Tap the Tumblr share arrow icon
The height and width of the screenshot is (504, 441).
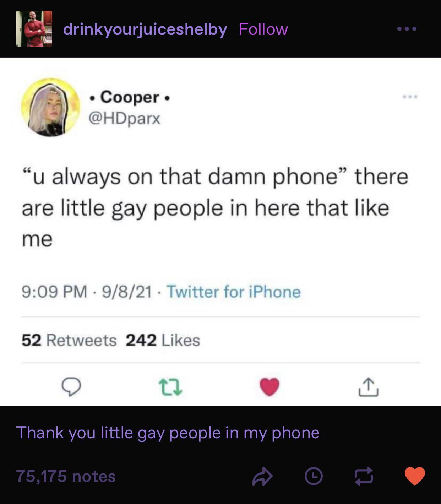[262, 476]
